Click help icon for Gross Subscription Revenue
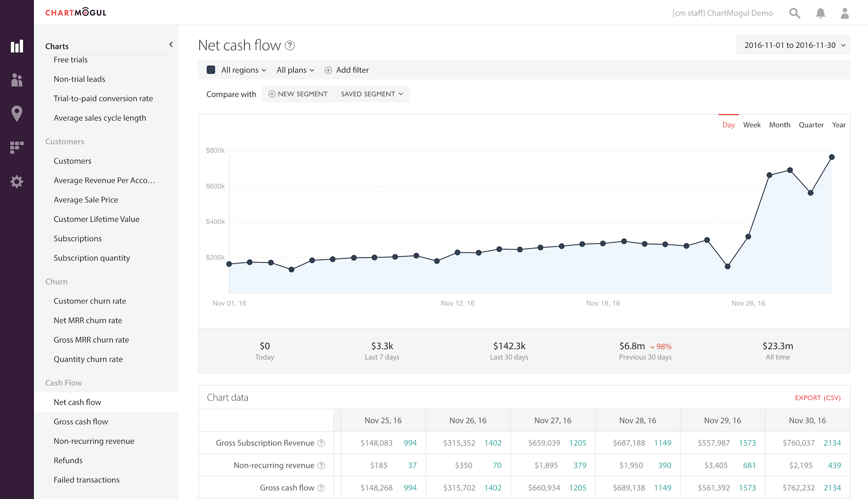 point(321,443)
